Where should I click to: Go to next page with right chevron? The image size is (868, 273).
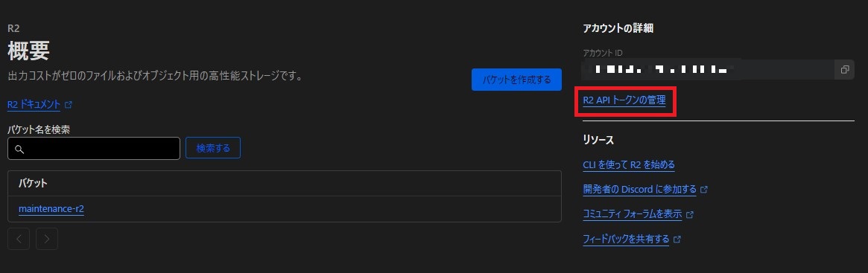tap(47, 239)
